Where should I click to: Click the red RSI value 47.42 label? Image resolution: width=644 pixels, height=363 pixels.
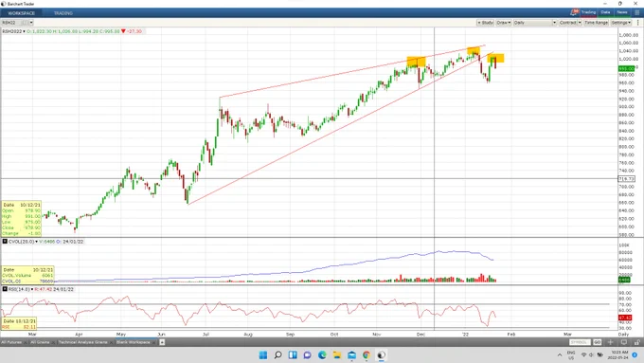pyautogui.click(x=625, y=318)
